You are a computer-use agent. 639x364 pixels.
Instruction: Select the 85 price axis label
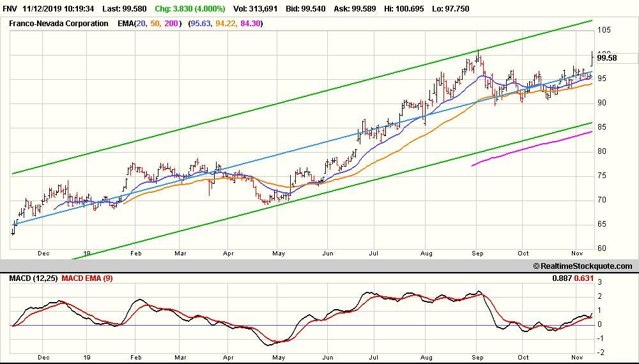click(x=601, y=127)
